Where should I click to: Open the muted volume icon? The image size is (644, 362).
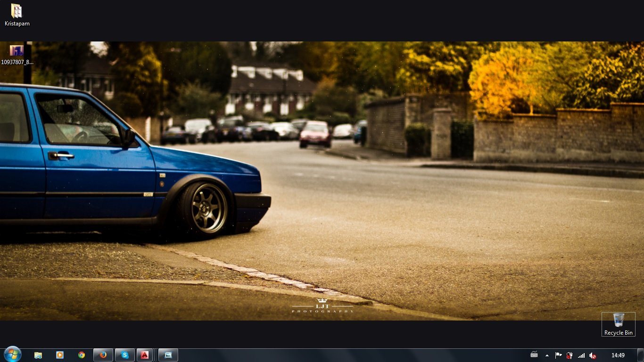pos(593,355)
